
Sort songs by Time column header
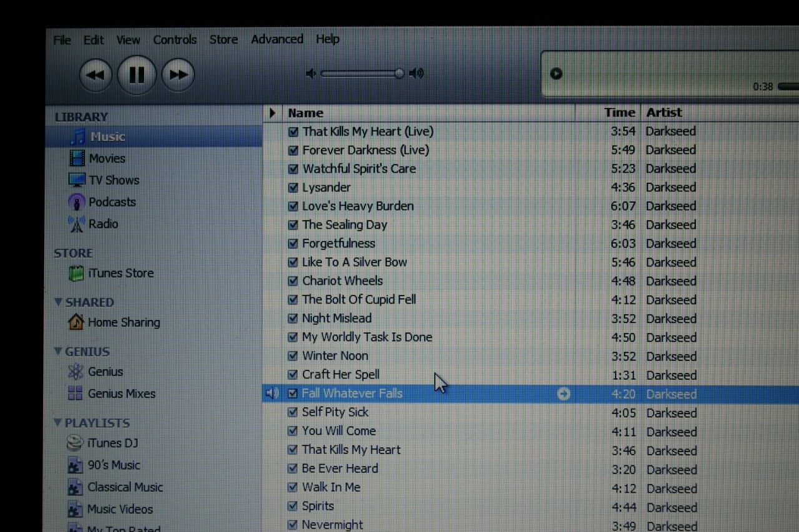pos(607,113)
